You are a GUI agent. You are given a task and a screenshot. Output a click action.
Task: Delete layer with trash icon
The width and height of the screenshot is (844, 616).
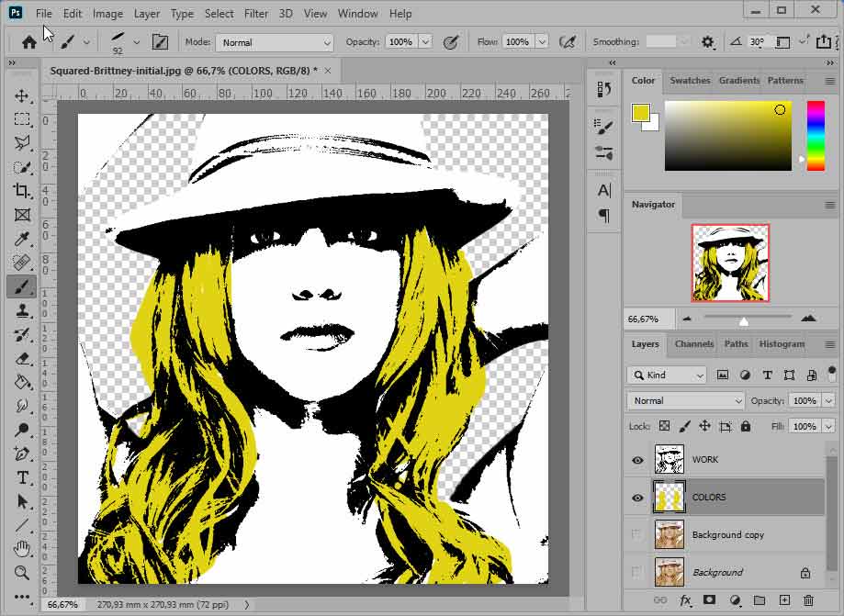point(808,599)
